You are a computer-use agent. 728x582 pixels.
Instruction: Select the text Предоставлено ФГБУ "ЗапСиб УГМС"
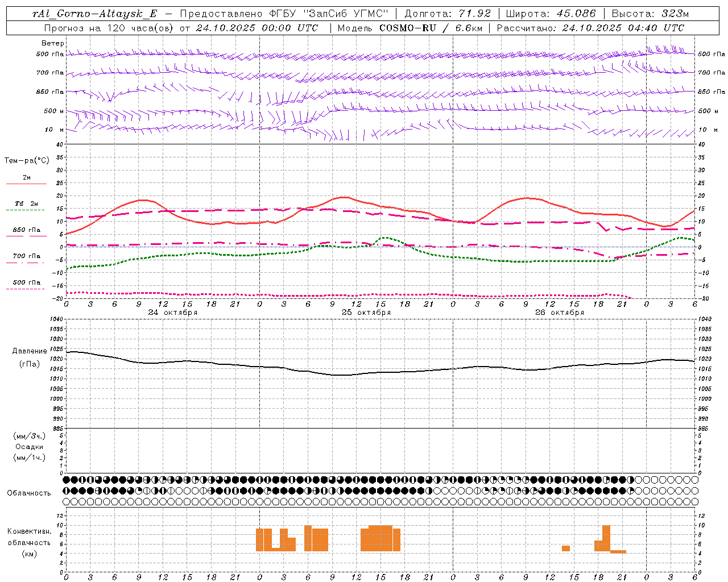click(x=284, y=14)
